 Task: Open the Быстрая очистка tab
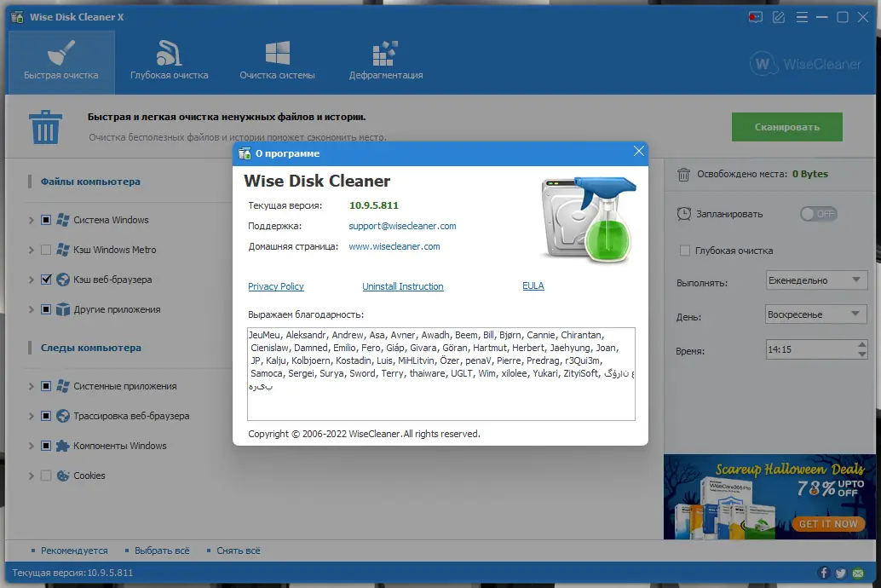pyautogui.click(x=60, y=62)
